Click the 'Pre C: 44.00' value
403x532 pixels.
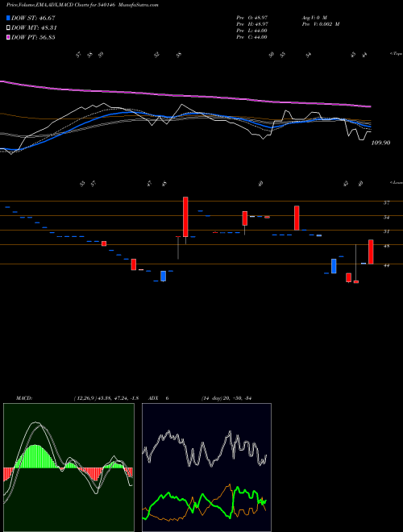coord(252,37)
